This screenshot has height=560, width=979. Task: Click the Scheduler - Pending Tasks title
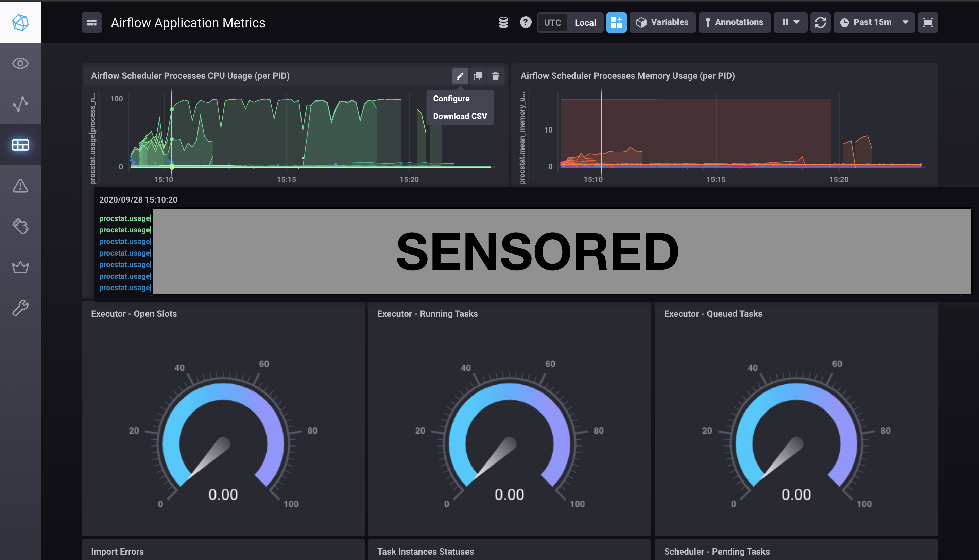717,551
